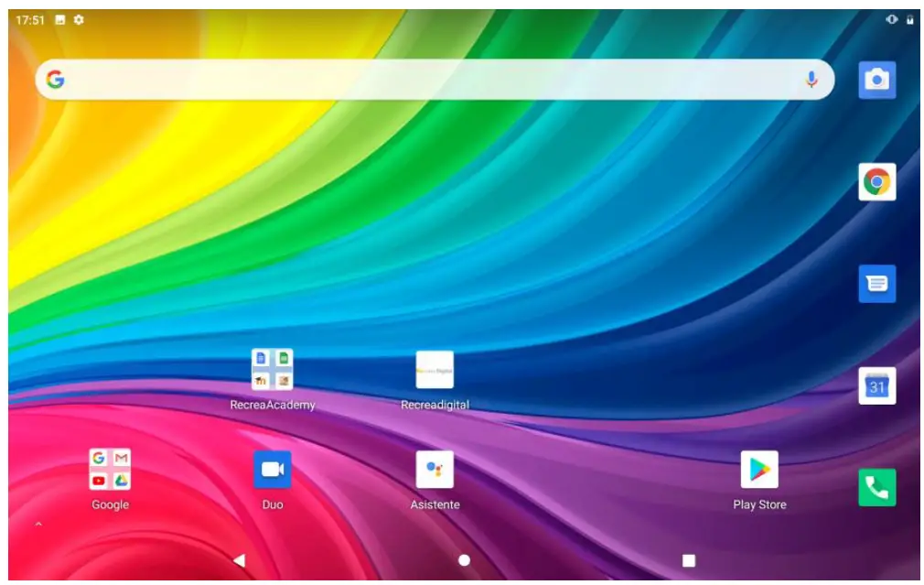This screenshot has width=924, height=585.
Task: Launch Asistente (Google Assistant)
Action: (x=435, y=470)
